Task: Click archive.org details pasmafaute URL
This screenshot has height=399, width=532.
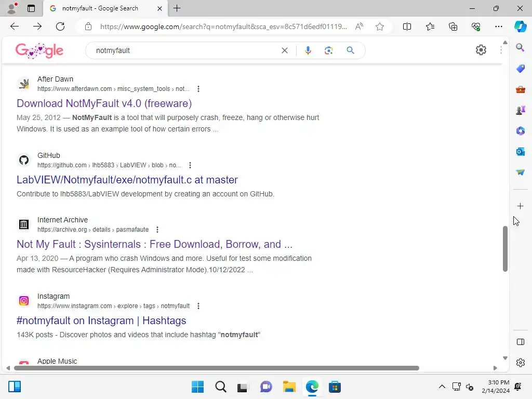Action: pos(93,230)
